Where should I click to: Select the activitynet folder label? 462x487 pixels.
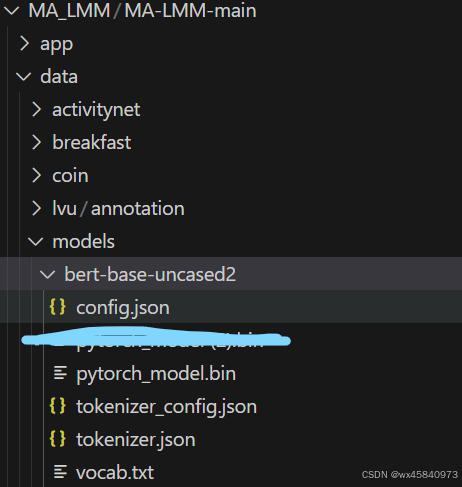96,110
